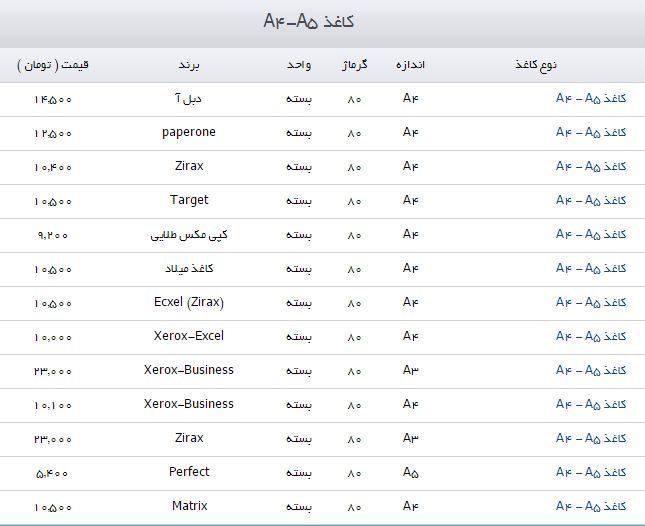This screenshot has width=645, height=526.
Task: Click the price ۱۰,۰۰۰ for Xerox-Excel
Action: (x=53, y=338)
